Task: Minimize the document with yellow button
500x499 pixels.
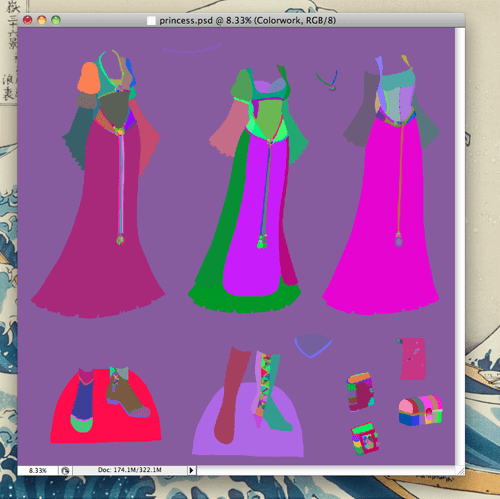Action: 42,20
